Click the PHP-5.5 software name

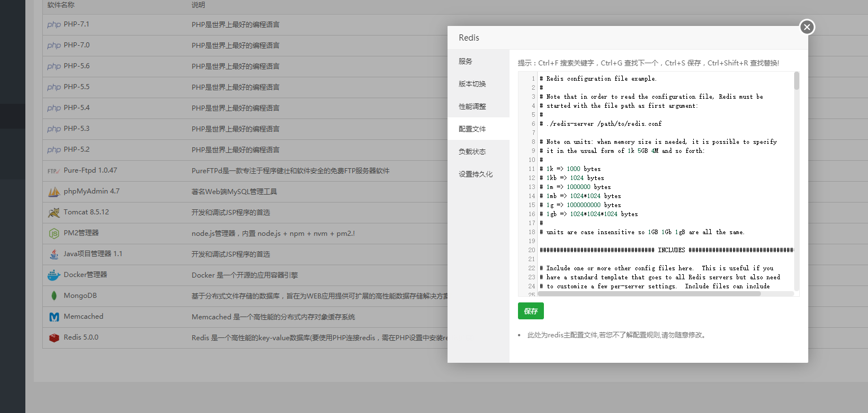tap(77, 87)
